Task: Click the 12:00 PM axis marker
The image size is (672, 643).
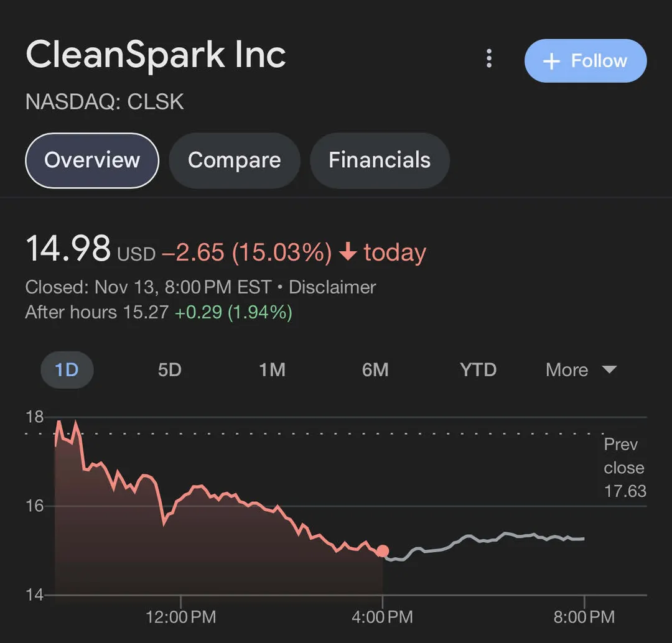Action: click(x=181, y=617)
